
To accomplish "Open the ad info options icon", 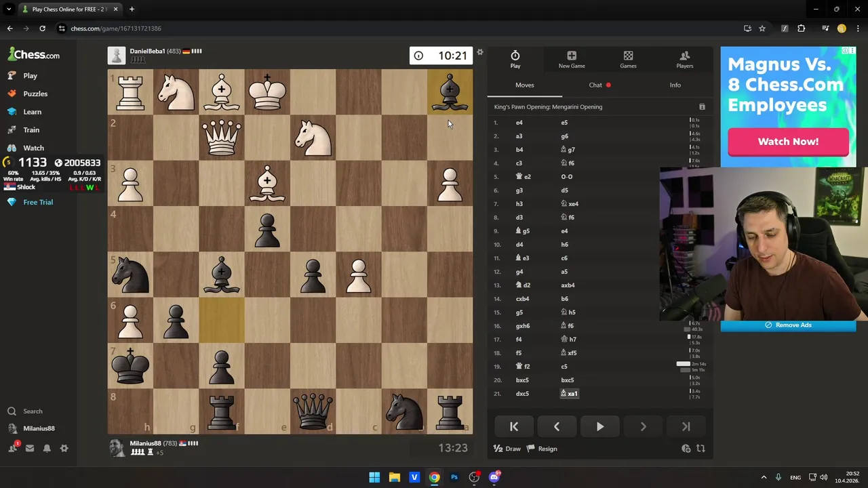I will coord(845,51).
